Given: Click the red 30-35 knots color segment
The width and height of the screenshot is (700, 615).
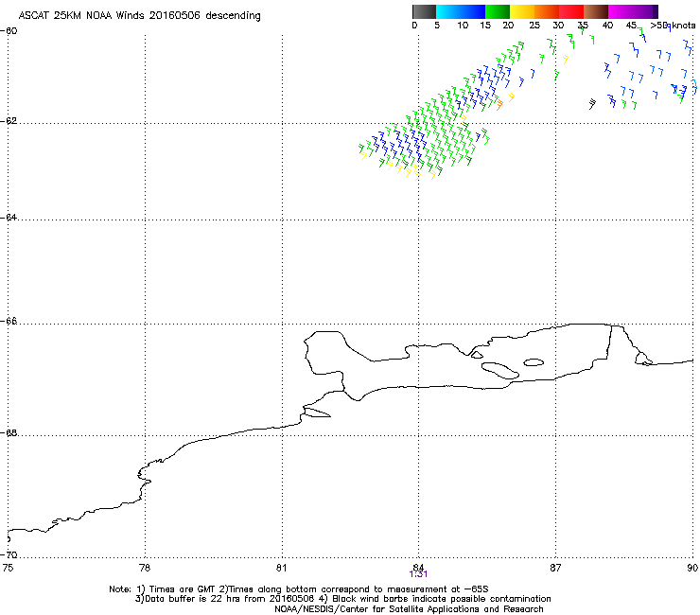Looking at the screenshot, I should [571, 11].
